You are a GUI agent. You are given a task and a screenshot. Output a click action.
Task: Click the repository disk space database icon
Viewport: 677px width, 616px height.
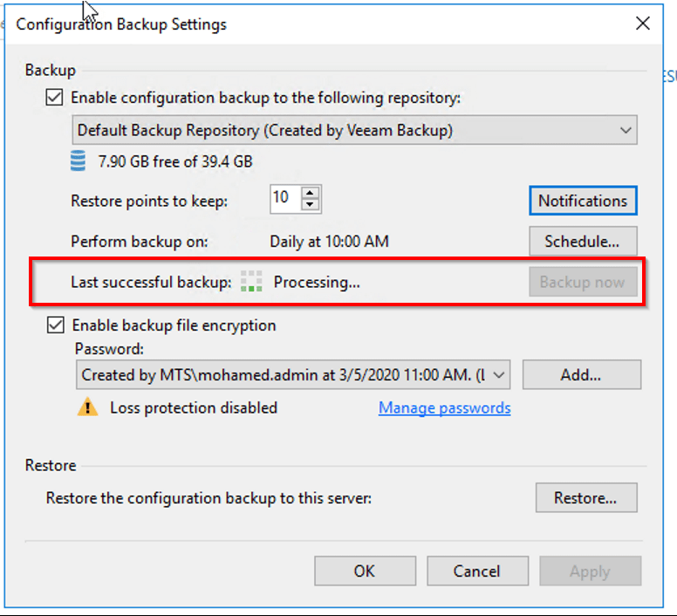pos(79,161)
